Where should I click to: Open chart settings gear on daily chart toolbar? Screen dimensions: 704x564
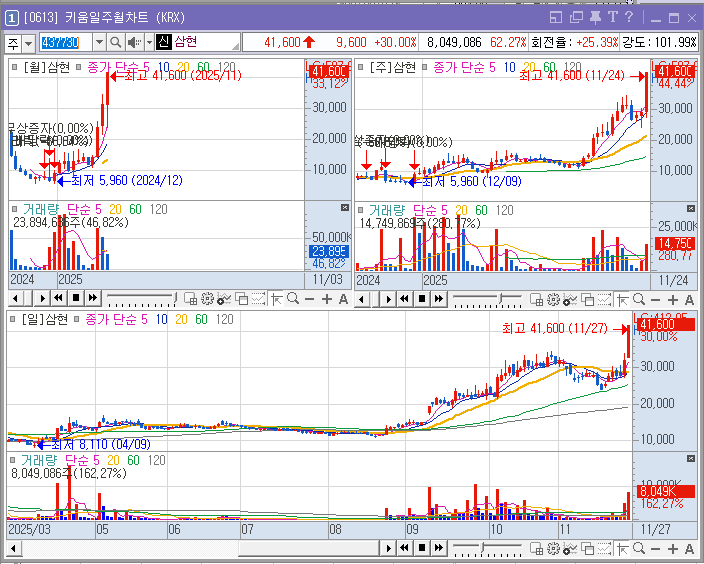point(553,548)
